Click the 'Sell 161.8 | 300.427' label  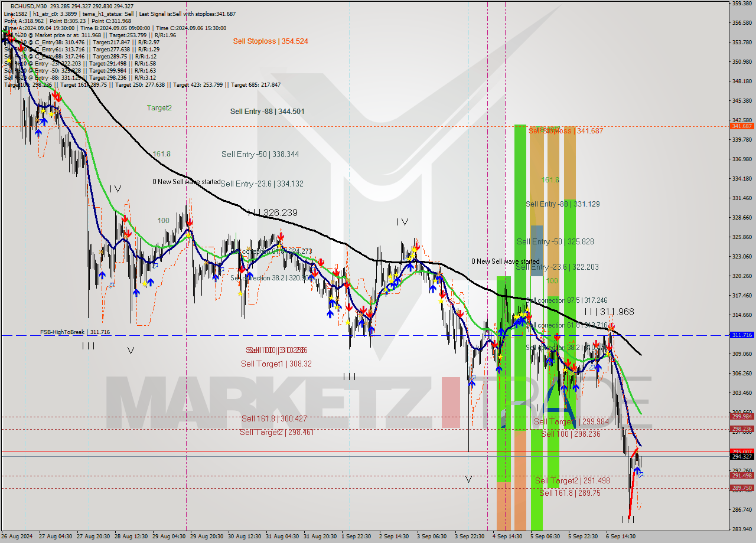tap(274, 419)
